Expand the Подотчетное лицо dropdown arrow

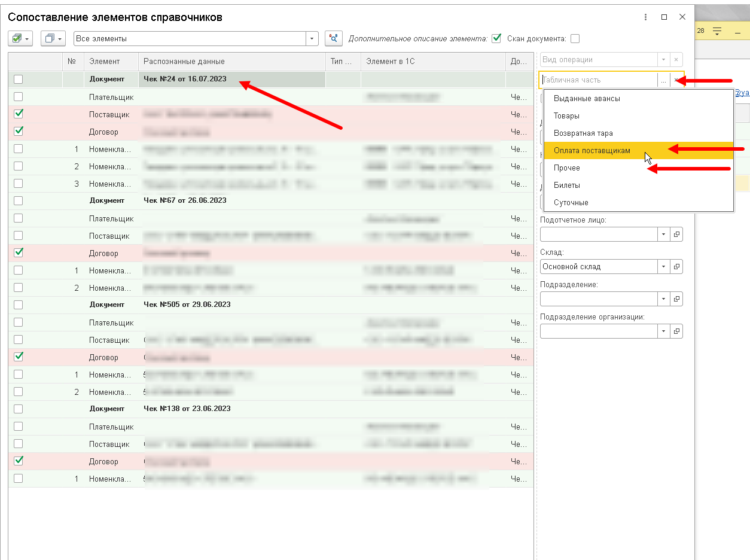pos(664,234)
